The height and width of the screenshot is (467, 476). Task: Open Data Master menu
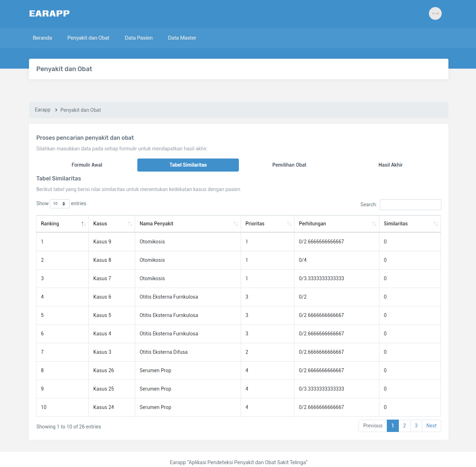[182, 38]
